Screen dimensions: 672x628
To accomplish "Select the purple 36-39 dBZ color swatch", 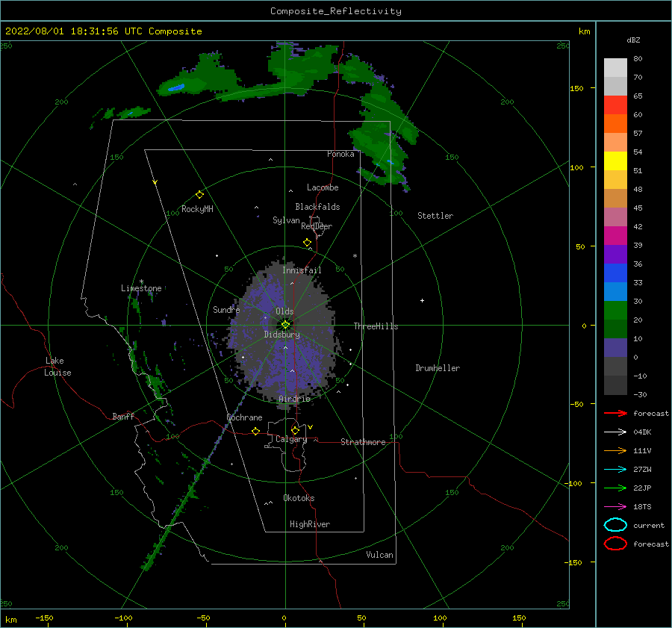I will 615,255.
